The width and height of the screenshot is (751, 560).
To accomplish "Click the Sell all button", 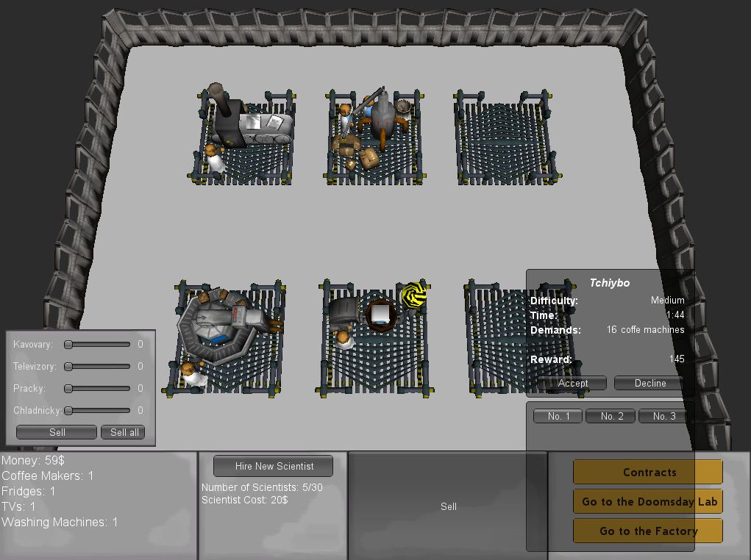I will tap(123, 432).
